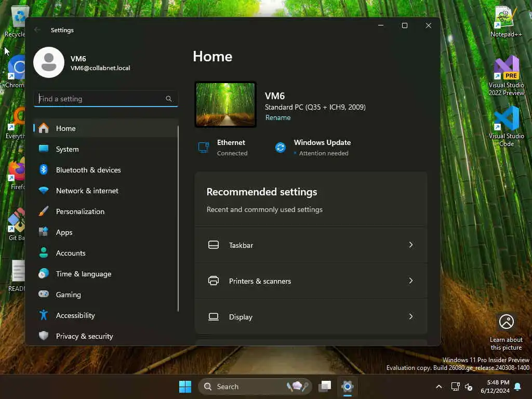Click the Rename link under VM6
Image resolution: width=532 pixels, height=399 pixels.
(278, 117)
